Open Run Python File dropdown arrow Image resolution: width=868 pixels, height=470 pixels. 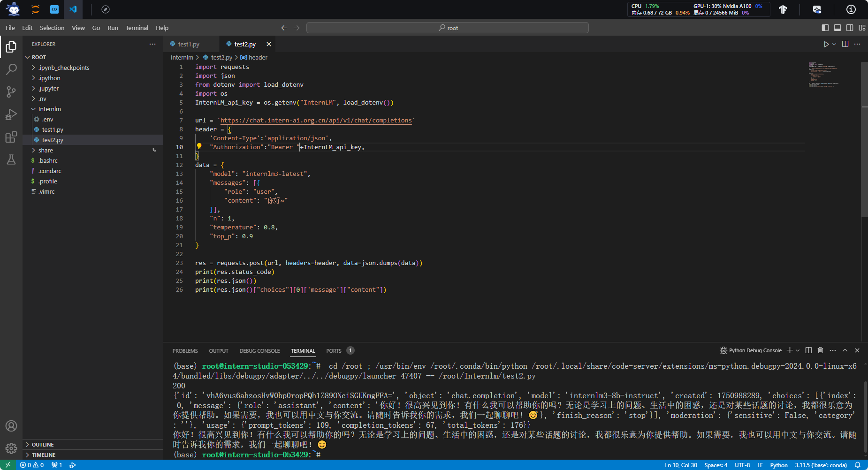point(834,44)
